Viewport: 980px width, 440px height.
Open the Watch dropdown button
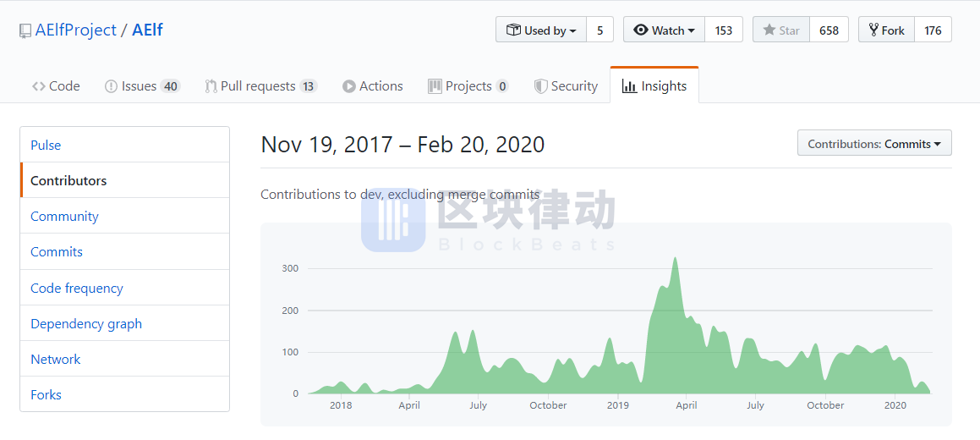point(664,30)
